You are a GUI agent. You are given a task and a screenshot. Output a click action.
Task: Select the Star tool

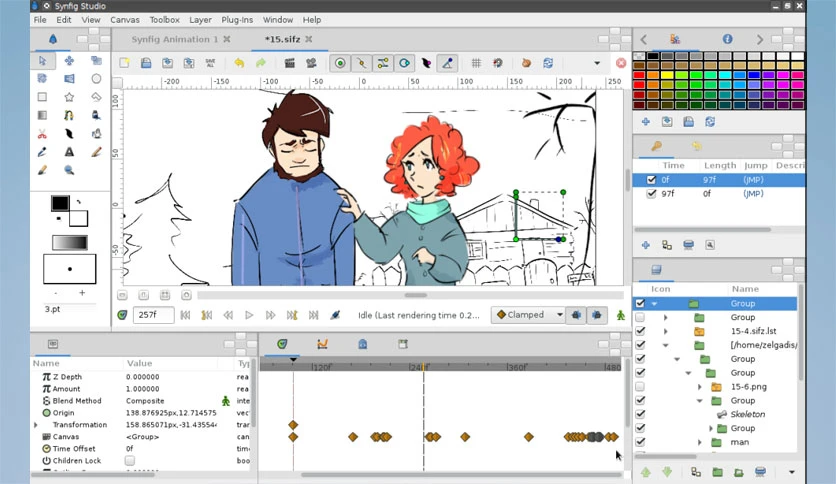(x=69, y=97)
